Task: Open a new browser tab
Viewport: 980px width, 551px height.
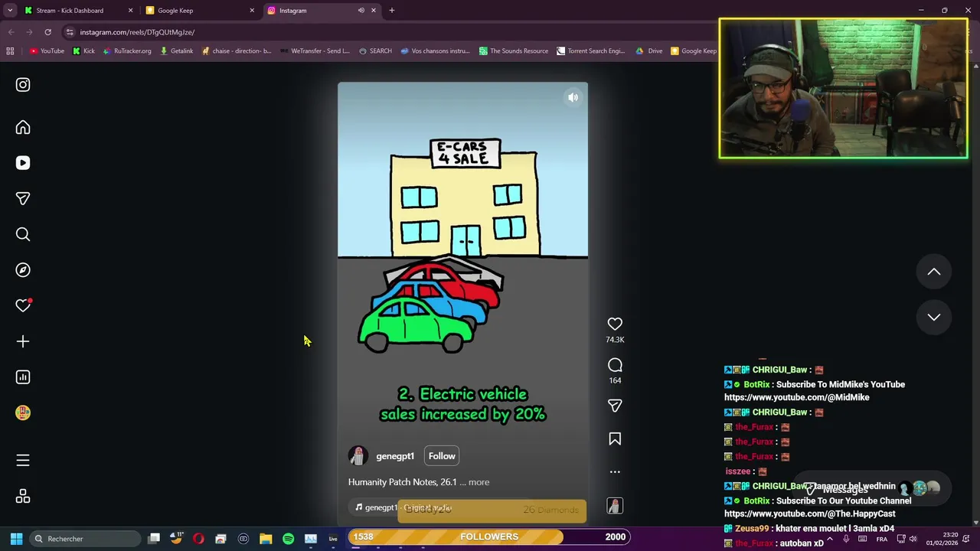Action: (392, 11)
